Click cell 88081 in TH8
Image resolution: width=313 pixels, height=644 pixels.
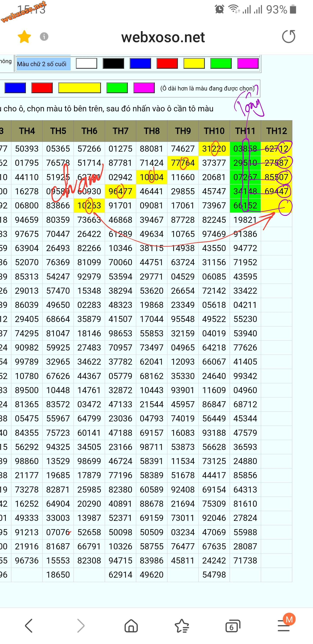(152, 149)
